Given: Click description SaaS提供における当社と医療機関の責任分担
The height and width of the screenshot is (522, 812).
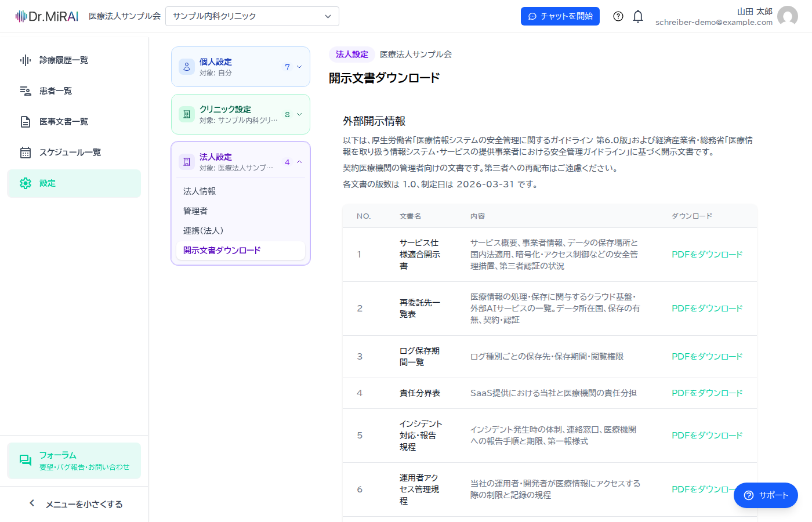Looking at the screenshot, I should coord(553,393).
